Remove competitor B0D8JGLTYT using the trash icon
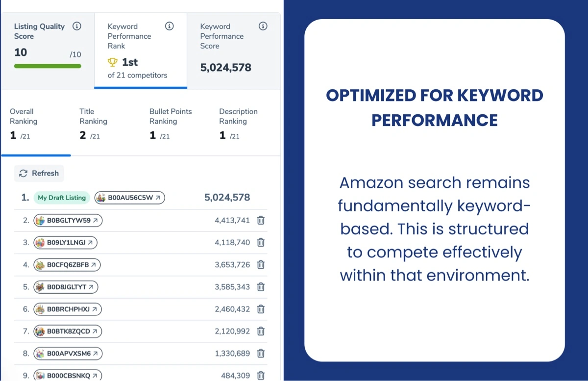 tap(261, 287)
